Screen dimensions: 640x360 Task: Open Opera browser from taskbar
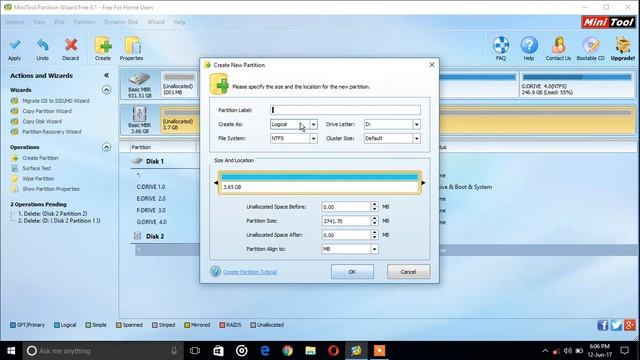click(x=333, y=351)
